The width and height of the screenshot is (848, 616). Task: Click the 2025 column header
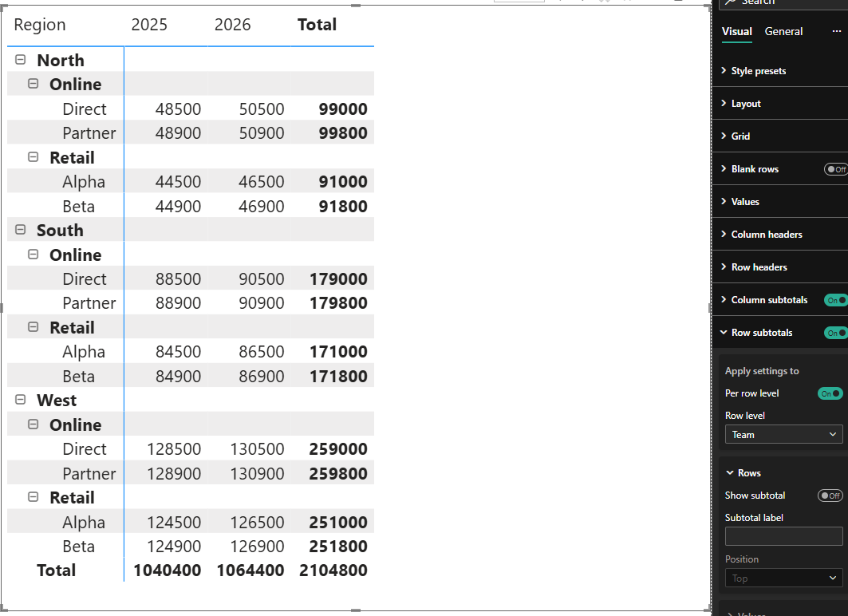tap(149, 25)
